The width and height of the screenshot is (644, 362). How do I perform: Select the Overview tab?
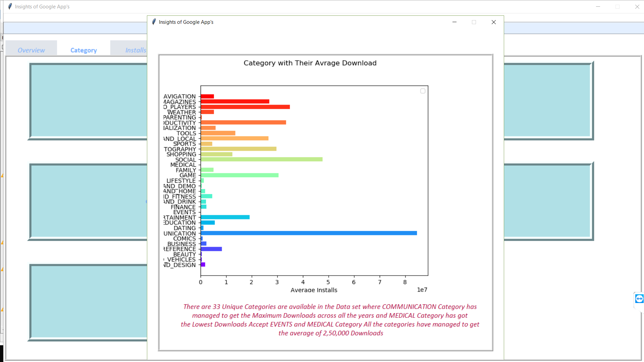click(31, 50)
